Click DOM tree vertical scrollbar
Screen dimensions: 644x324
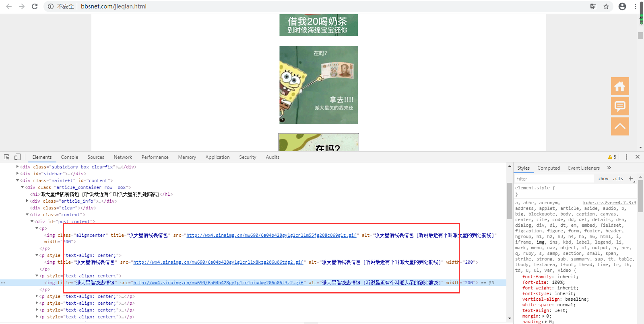pyautogui.click(x=510, y=201)
